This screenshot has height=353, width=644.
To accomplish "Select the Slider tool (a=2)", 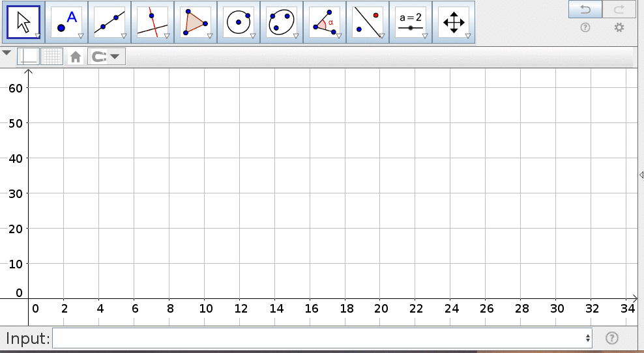I will point(411,21).
